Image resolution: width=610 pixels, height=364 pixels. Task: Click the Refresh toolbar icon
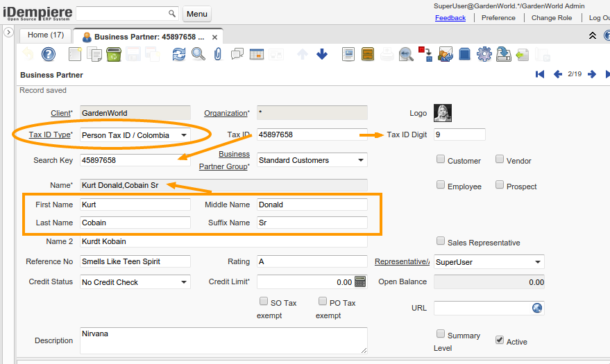[179, 54]
